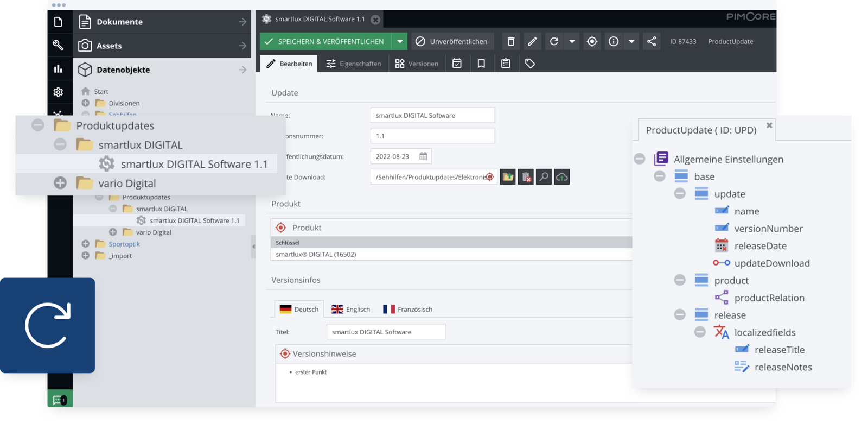Expand the _import folder
This screenshot has height=442, width=868.
(86, 256)
